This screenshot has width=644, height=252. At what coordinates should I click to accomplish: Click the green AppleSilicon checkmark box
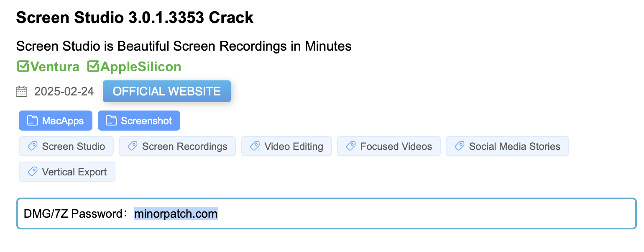click(93, 67)
